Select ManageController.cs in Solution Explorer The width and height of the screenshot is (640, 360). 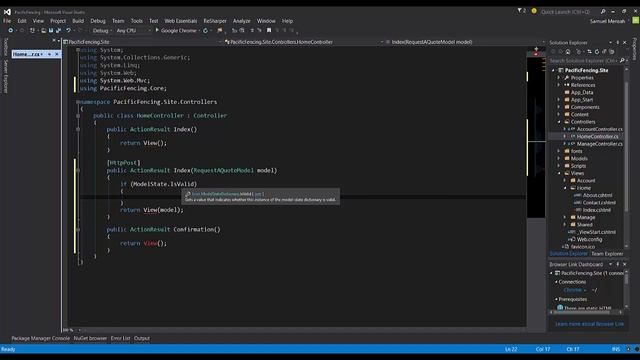[600, 144]
